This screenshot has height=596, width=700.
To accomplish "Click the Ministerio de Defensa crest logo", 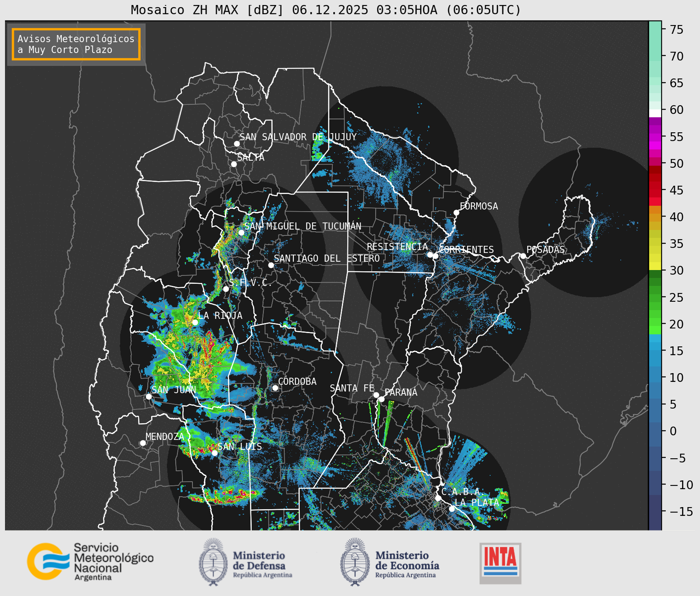I will (x=214, y=562).
